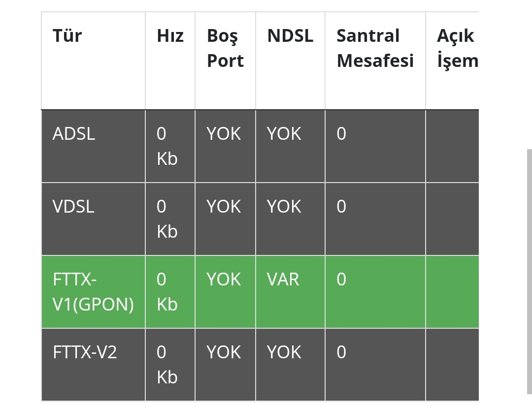Select the FTTX-V2 type cell
This screenshot has height=406, width=532.
[85, 352]
